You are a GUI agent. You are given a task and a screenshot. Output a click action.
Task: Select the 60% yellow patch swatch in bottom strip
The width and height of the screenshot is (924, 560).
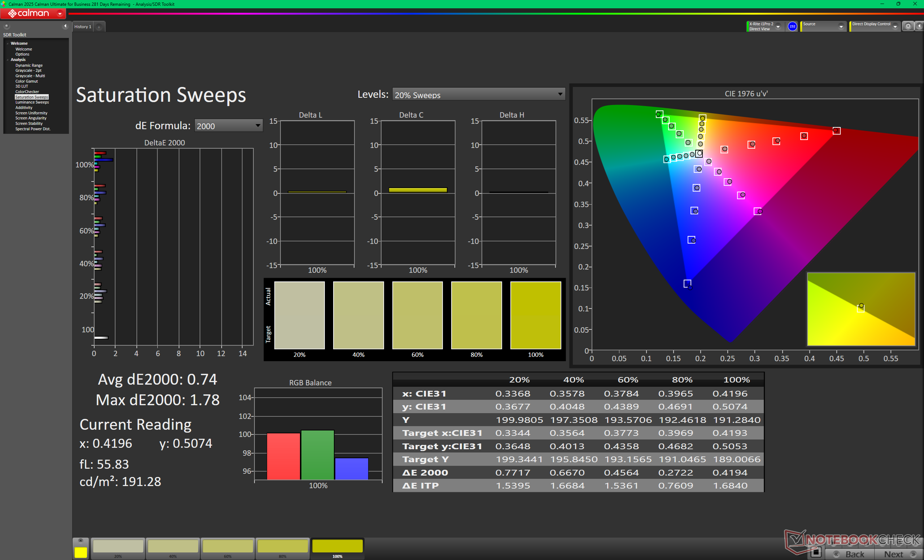coord(228,547)
